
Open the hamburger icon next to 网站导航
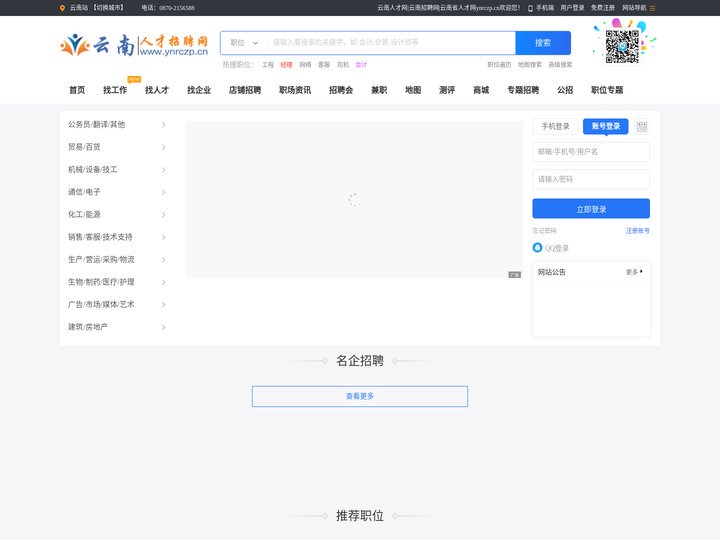coord(652,8)
